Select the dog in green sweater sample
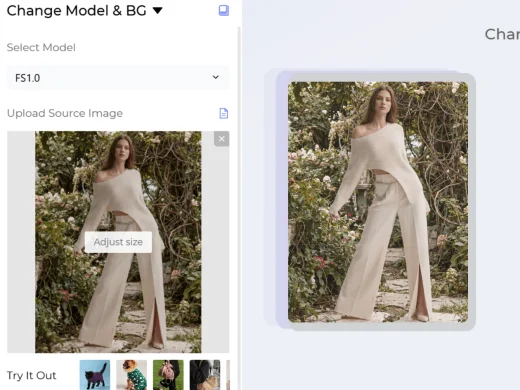The height and width of the screenshot is (390, 520). point(132,375)
